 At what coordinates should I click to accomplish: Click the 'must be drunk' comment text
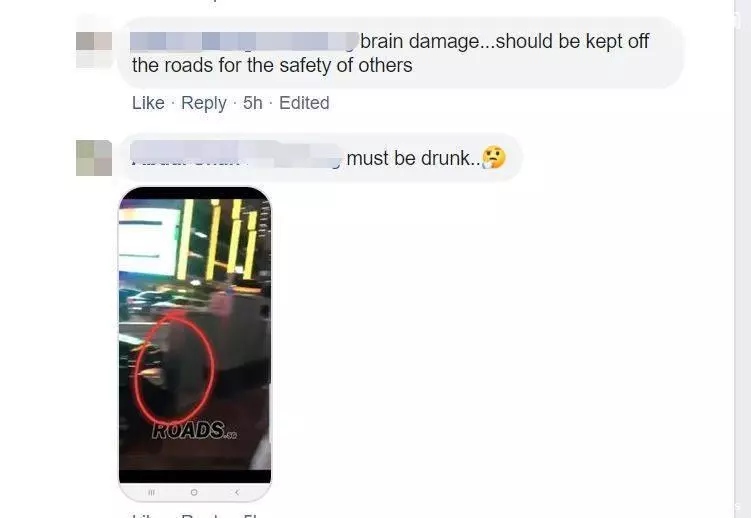(414, 158)
